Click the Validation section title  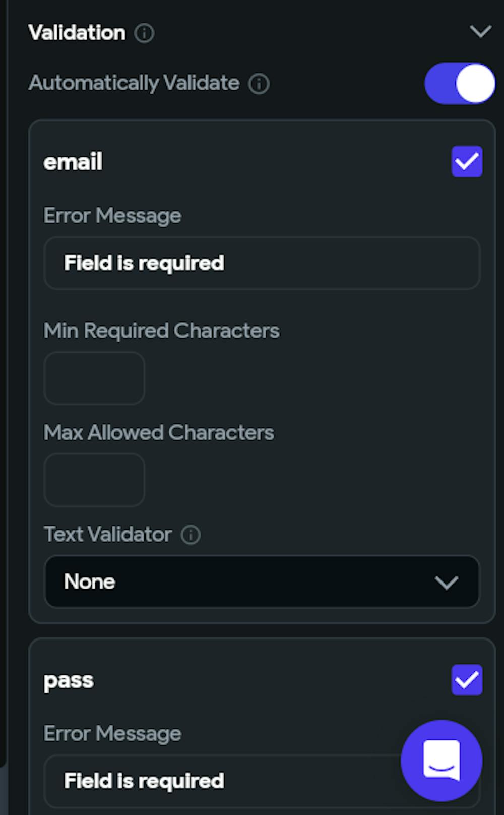[77, 33]
